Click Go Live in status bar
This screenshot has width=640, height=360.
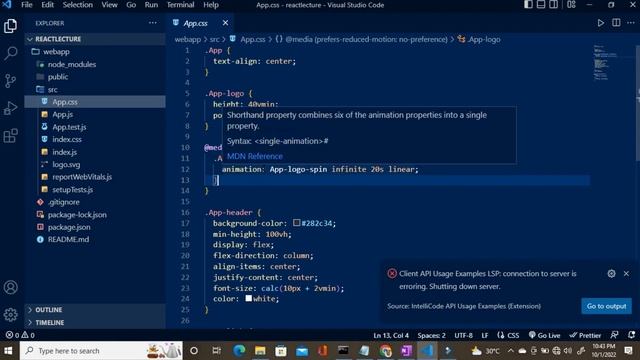(544, 335)
